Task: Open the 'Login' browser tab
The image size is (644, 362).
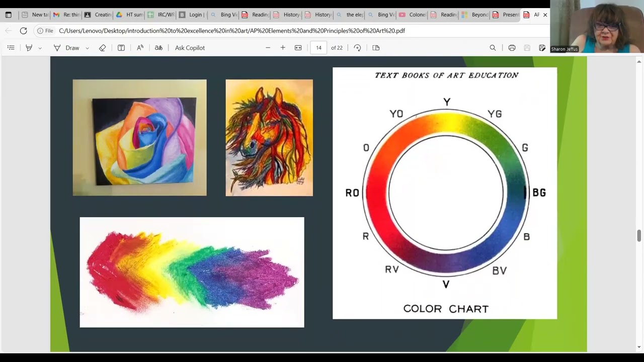Action: click(x=192, y=15)
